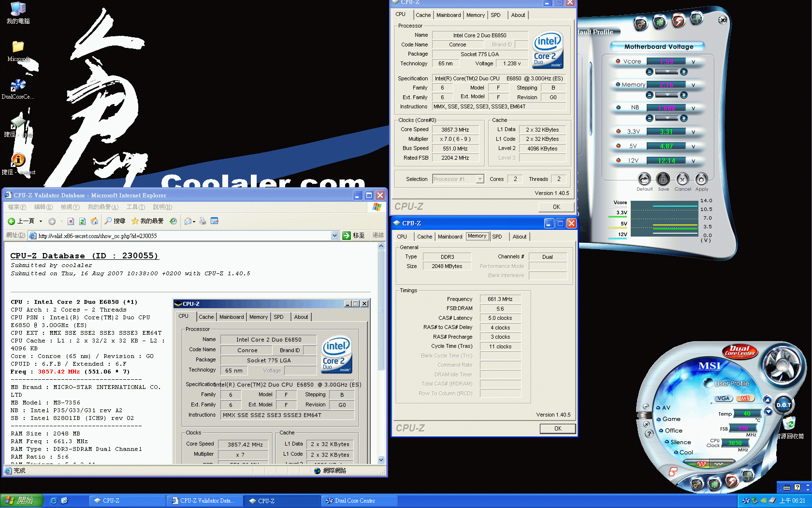Click the Cancel icon in the voltage panel
The image size is (812, 508).
click(x=682, y=179)
